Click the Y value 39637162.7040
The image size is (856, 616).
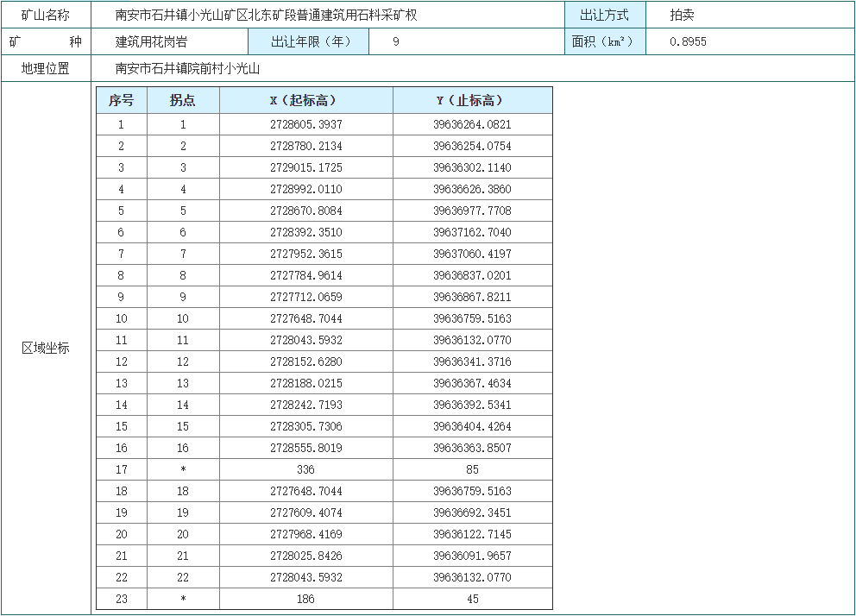472,232
